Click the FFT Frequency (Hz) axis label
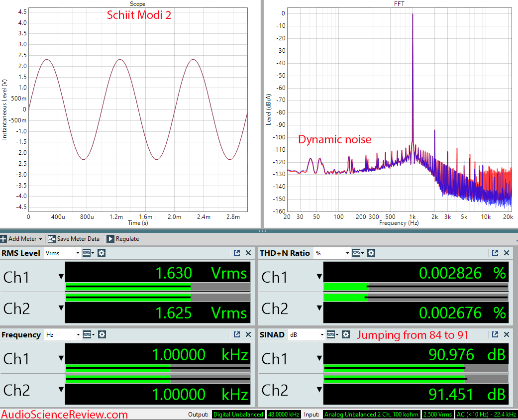Screen dimensions: 518x420 (x=399, y=223)
